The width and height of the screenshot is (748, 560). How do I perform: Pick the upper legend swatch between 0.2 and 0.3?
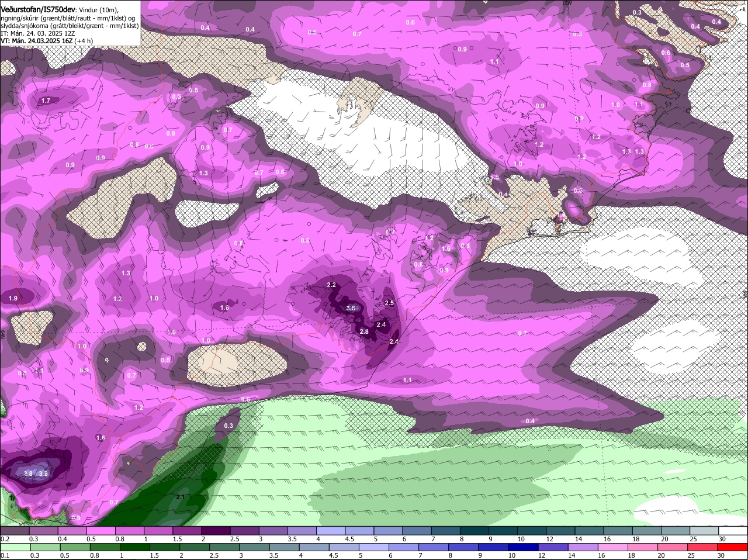pos(15,530)
